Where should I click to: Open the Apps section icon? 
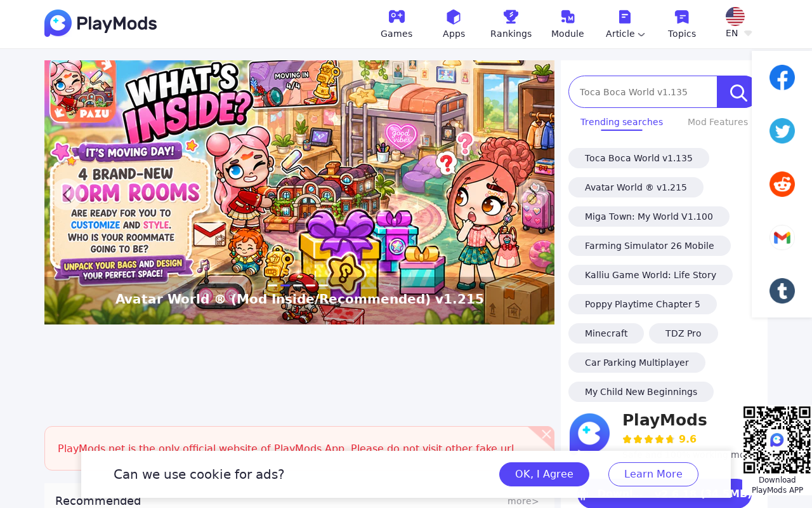tap(454, 17)
